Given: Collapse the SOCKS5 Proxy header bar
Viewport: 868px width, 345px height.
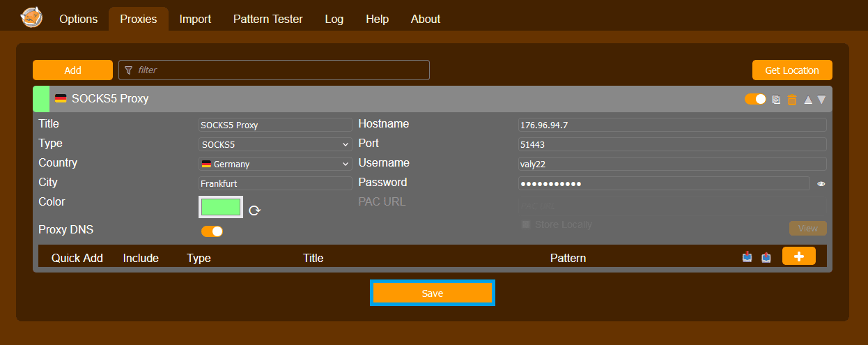Looking at the screenshot, I should pos(432,99).
